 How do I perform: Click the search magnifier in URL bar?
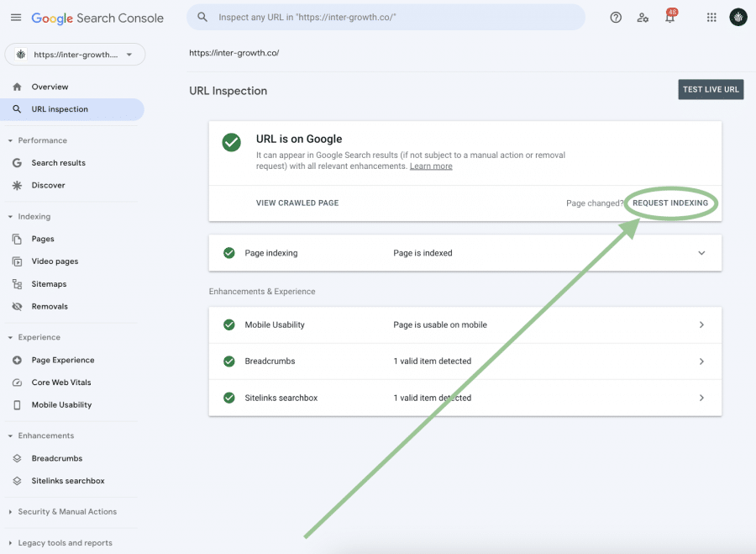pyautogui.click(x=202, y=18)
